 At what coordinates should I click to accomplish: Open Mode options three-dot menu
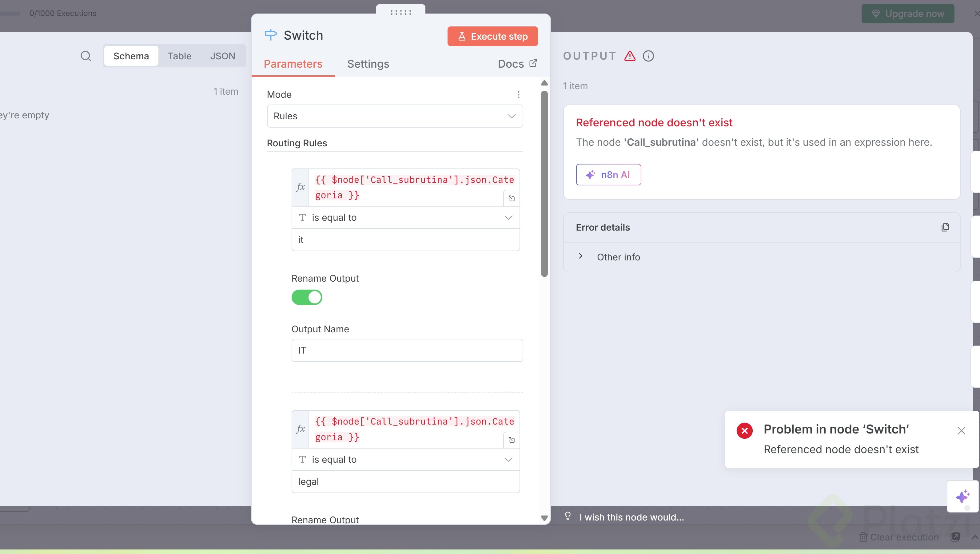click(x=518, y=94)
